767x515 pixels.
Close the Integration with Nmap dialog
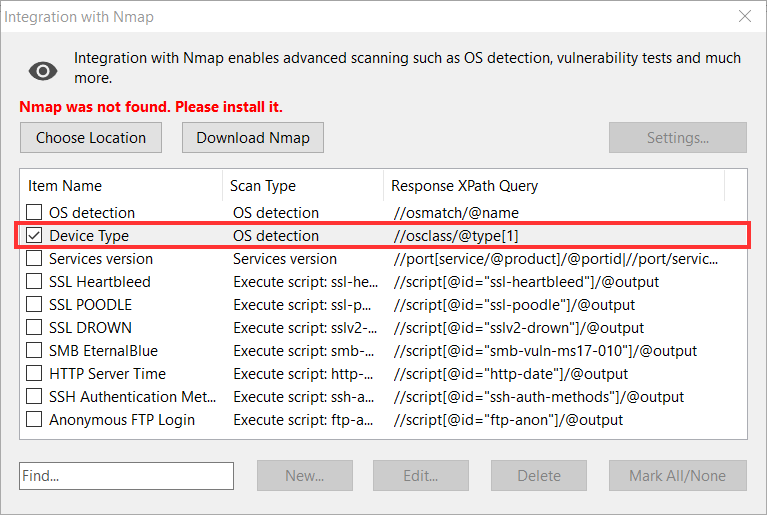click(744, 17)
